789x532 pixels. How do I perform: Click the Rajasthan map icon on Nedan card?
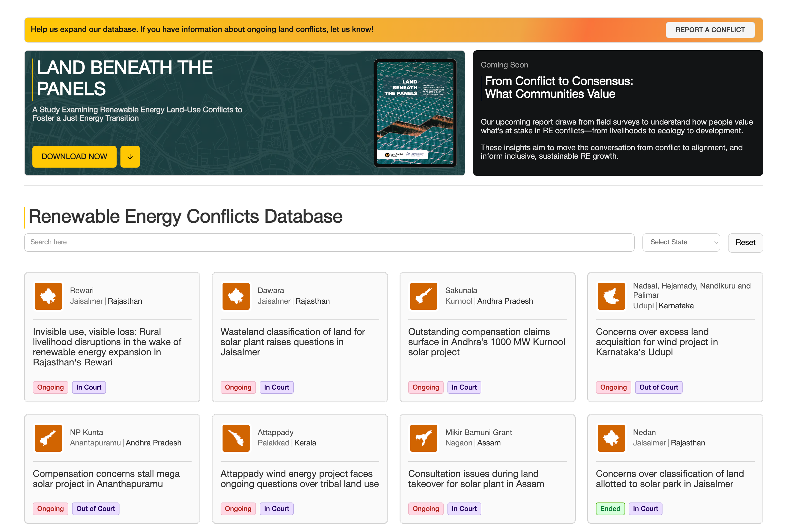pos(611,438)
